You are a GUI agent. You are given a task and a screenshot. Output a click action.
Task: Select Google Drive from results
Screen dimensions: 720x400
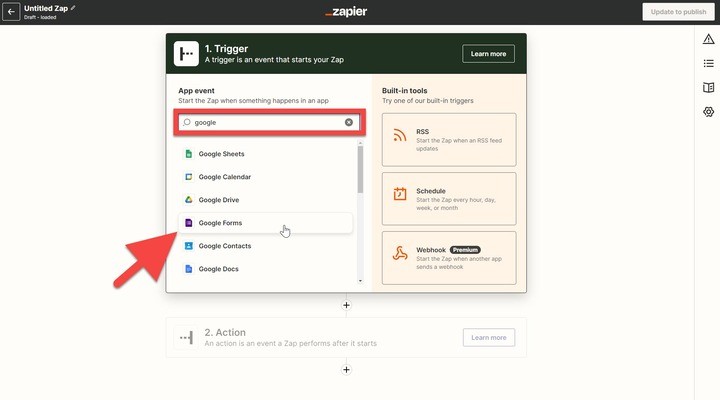265,200
